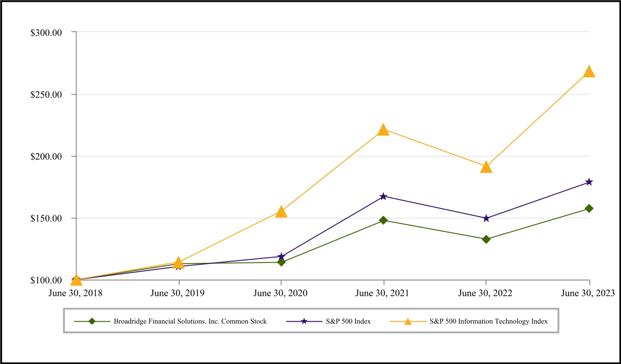
Task: Click the June 30, 2019 x-axis label
Action: coord(178,293)
